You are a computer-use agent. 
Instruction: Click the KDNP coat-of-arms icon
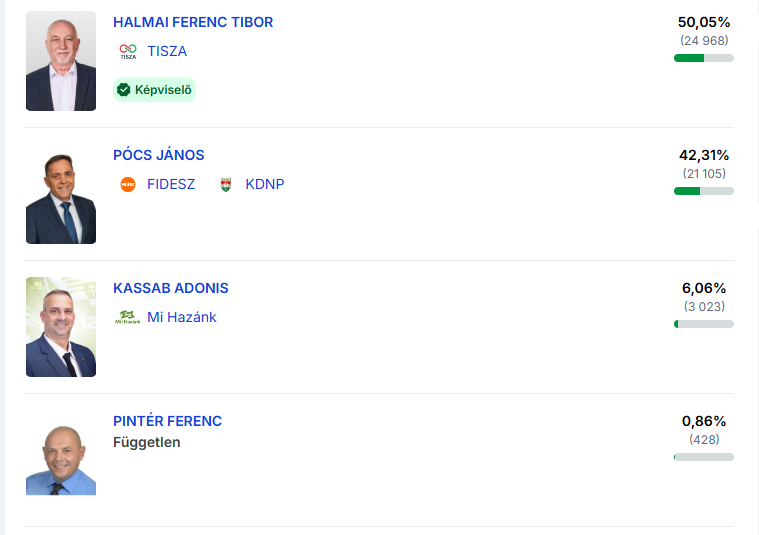(x=225, y=184)
